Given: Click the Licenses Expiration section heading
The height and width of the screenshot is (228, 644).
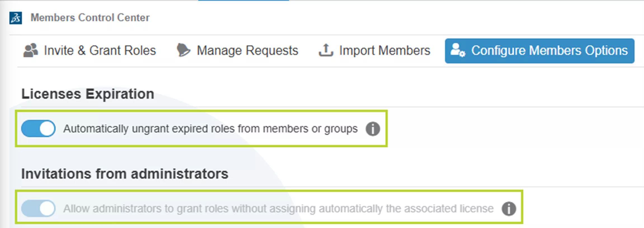Looking at the screenshot, I should pyautogui.click(x=88, y=94).
